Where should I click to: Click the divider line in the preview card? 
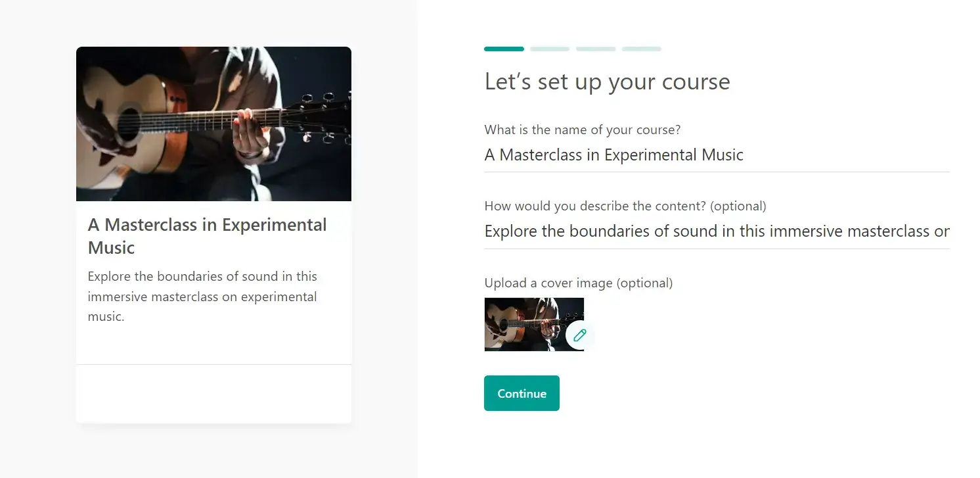tap(213, 364)
